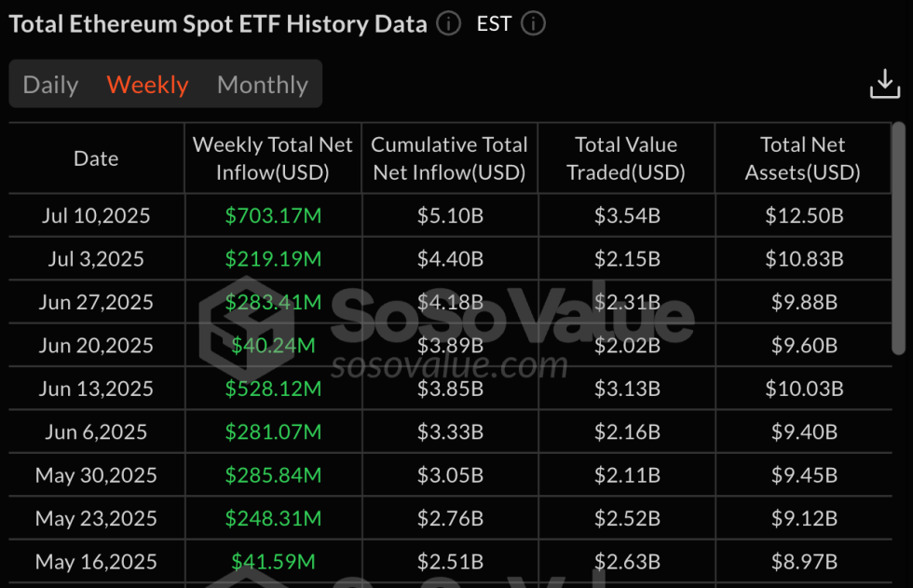This screenshot has height=588, width=913.
Task: Select the Jul 10,2025 date cell
Action: point(95,215)
